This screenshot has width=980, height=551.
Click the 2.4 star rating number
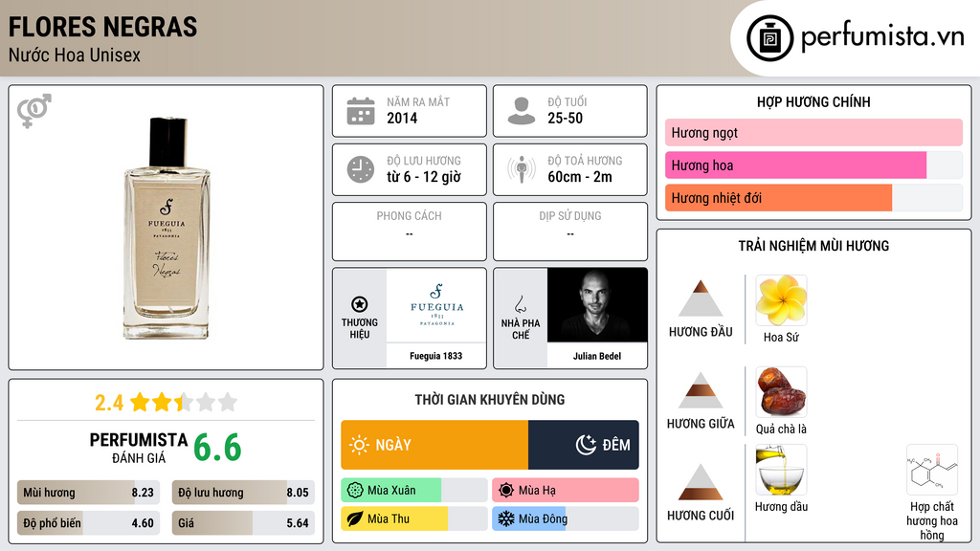point(109,403)
